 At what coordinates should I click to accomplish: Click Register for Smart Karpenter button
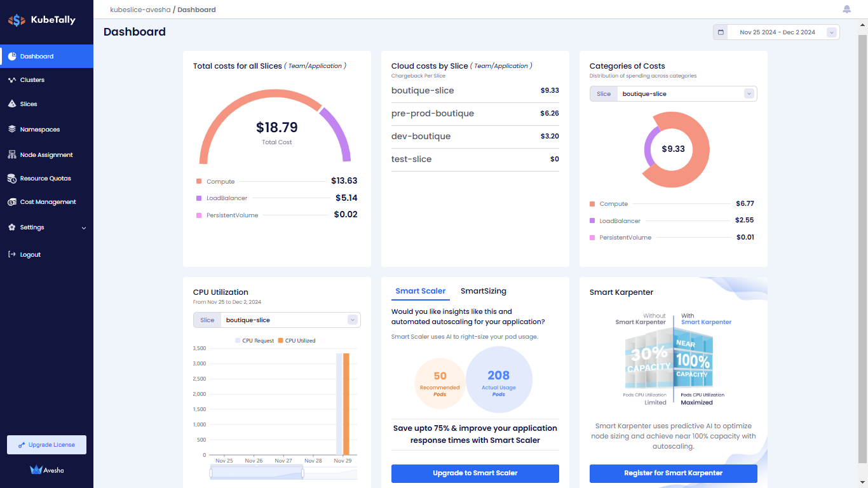pos(674,473)
